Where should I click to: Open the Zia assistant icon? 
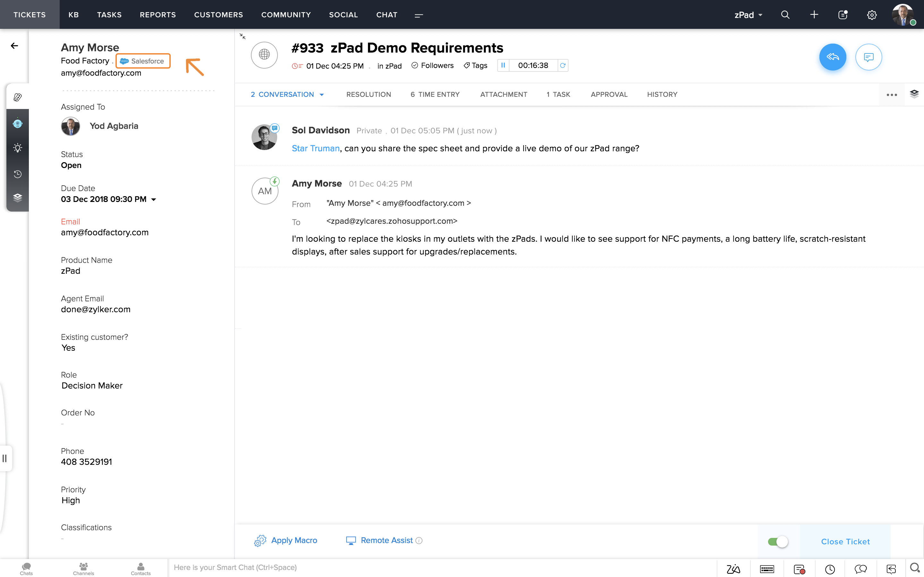tap(733, 569)
